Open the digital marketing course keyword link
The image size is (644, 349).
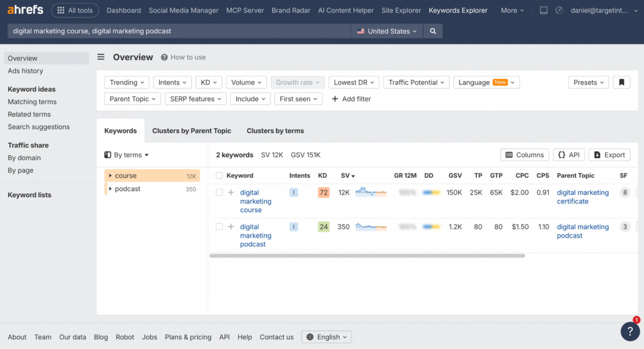pos(255,201)
